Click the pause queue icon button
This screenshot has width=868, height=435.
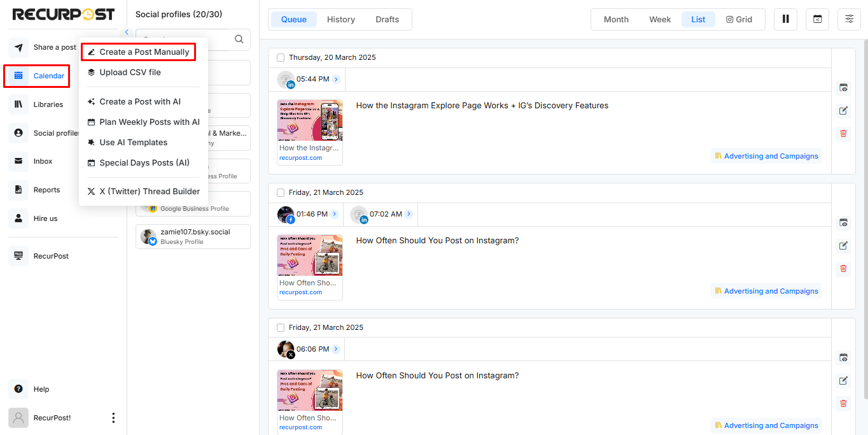tap(785, 19)
